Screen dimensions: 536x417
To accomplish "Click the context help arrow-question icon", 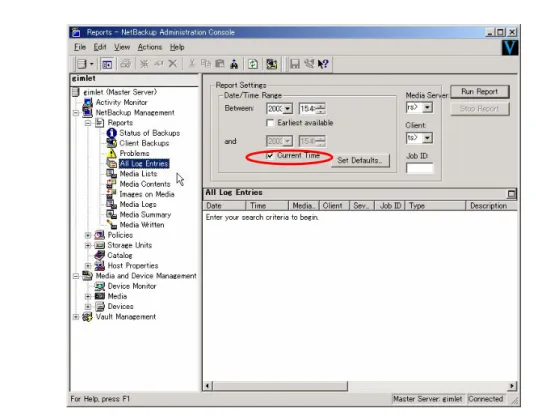I will click(x=323, y=64).
